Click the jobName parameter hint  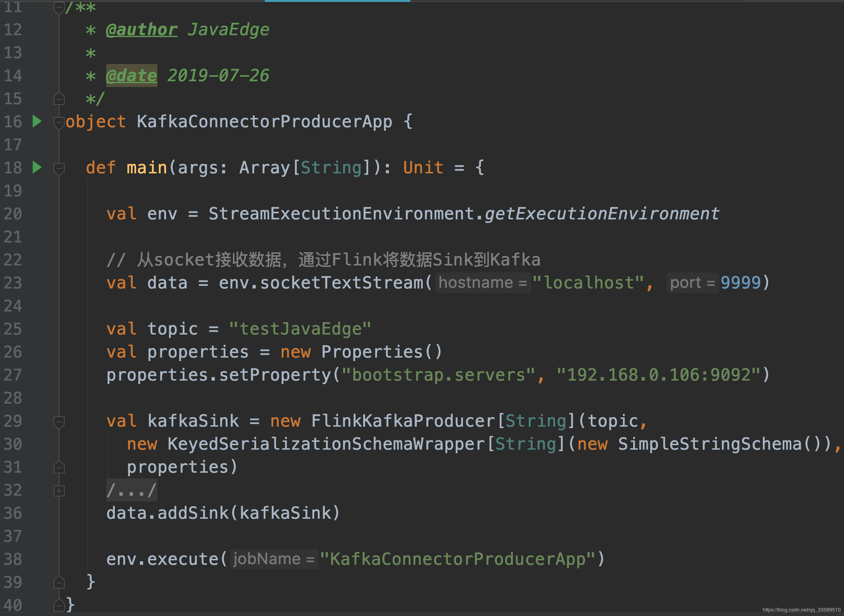click(x=274, y=559)
